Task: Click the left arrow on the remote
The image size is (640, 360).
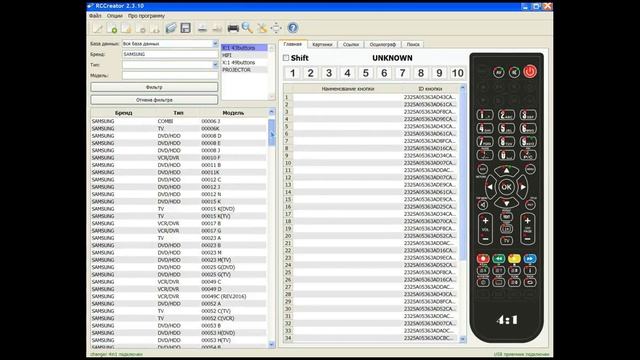Action: pyautogui.click(x=490, y=187)
